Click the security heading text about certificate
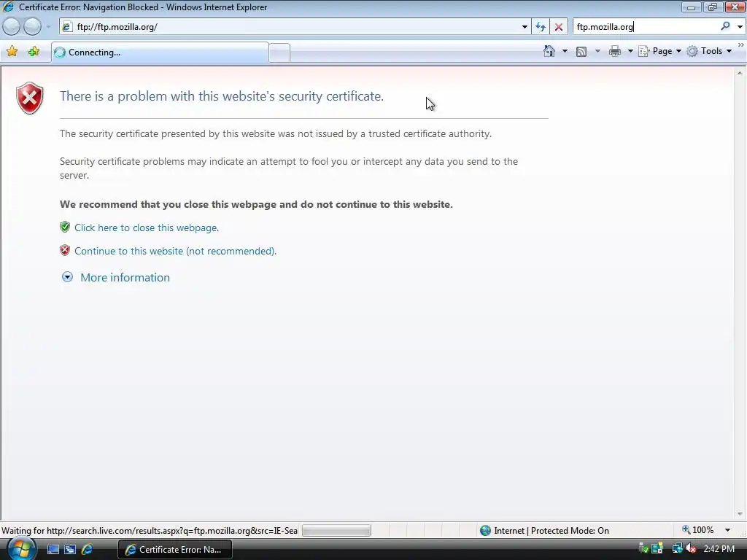Viewport: 747px width, 560px height. pyautogui.click(x=222, y=96)
